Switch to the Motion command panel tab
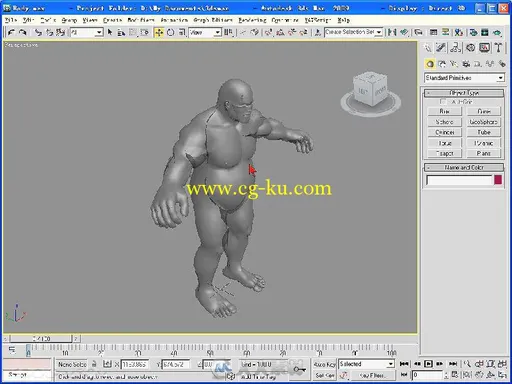The image size is (512, 384). [x=470, y=48]
